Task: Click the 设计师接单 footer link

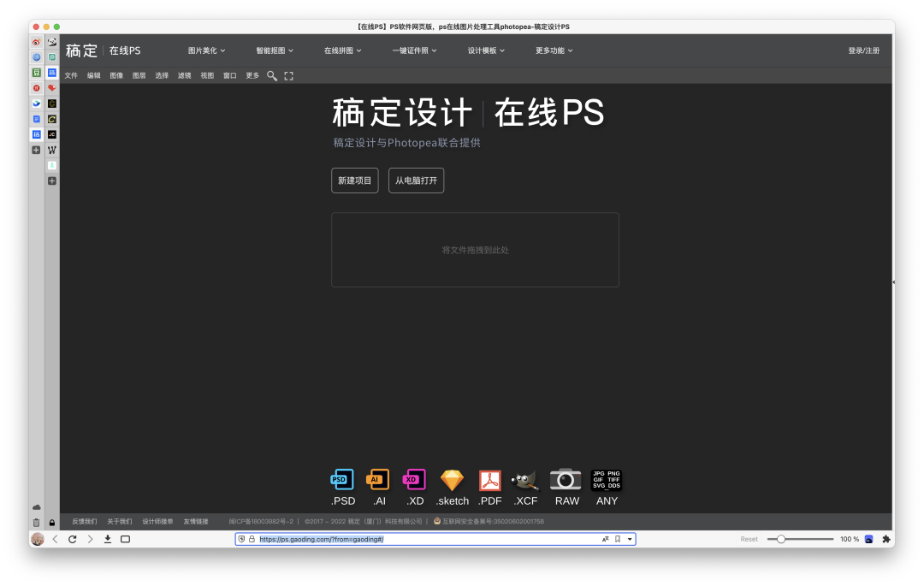Action: click(x=157, y=521)
